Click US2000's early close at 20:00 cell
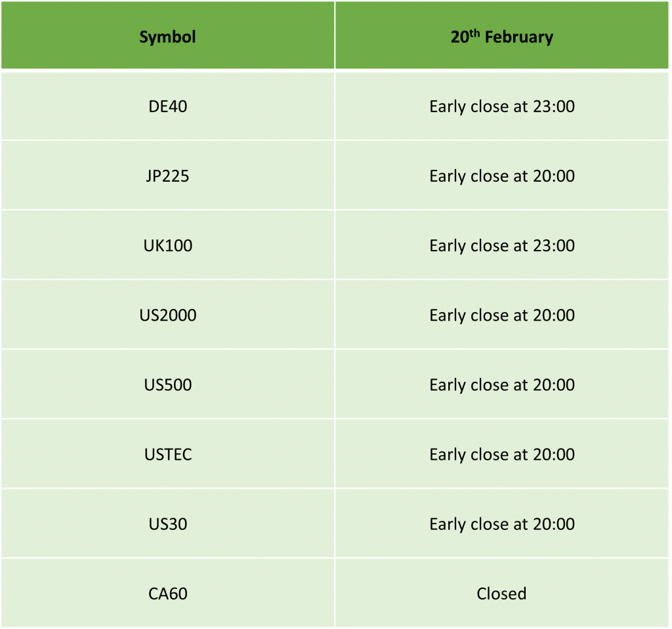The width and height of the screenshot is (672, 629). click(x=501, y=315)
